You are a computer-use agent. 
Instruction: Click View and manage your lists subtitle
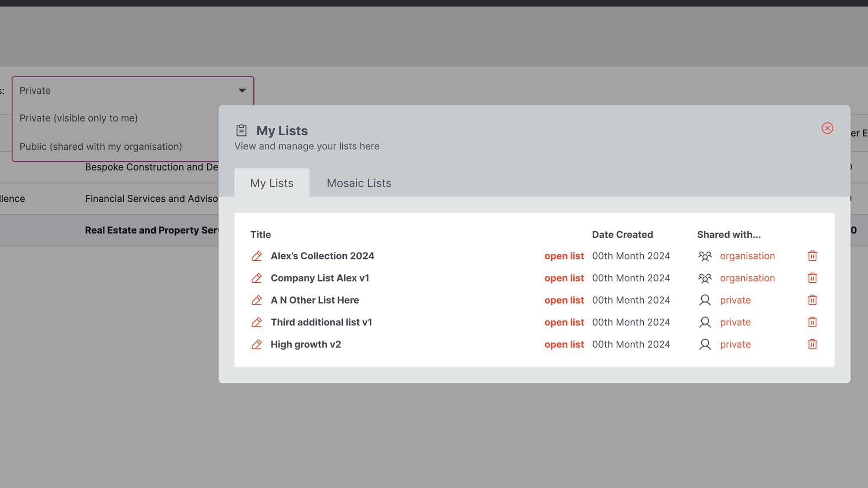tap(307, 146)
